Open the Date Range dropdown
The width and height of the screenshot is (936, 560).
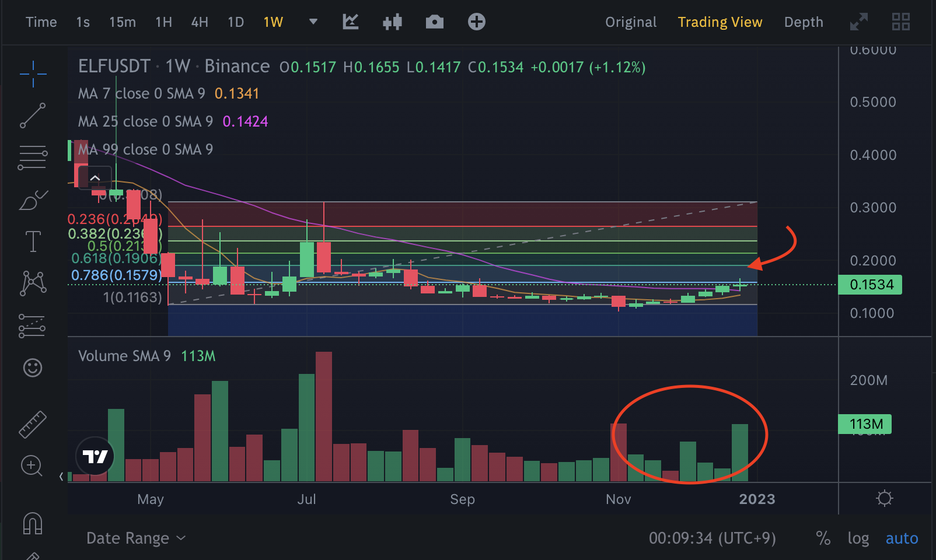pyautogui.click(x=136, y=538)
